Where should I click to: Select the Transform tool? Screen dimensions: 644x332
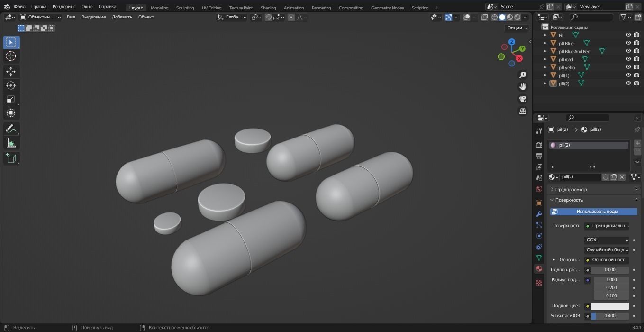click(x=11, y=113)
